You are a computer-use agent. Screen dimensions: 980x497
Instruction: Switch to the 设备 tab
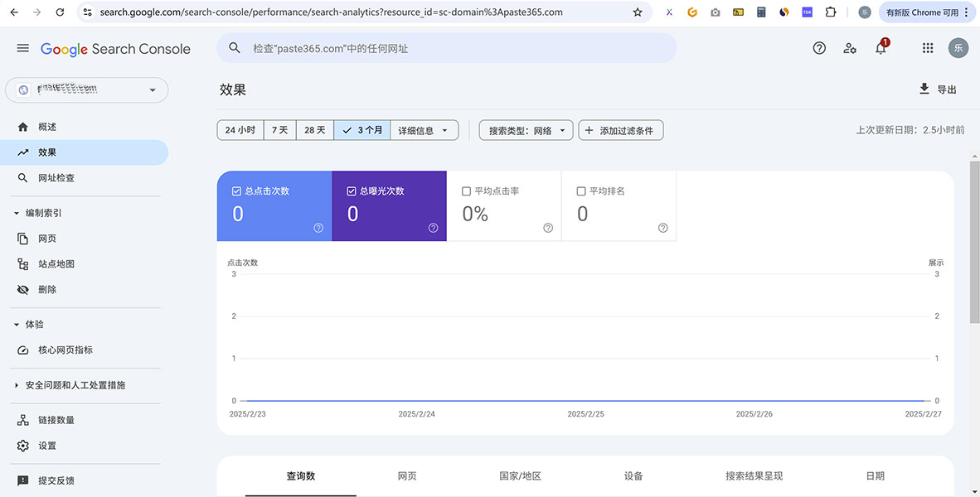(x=633, y=476)
